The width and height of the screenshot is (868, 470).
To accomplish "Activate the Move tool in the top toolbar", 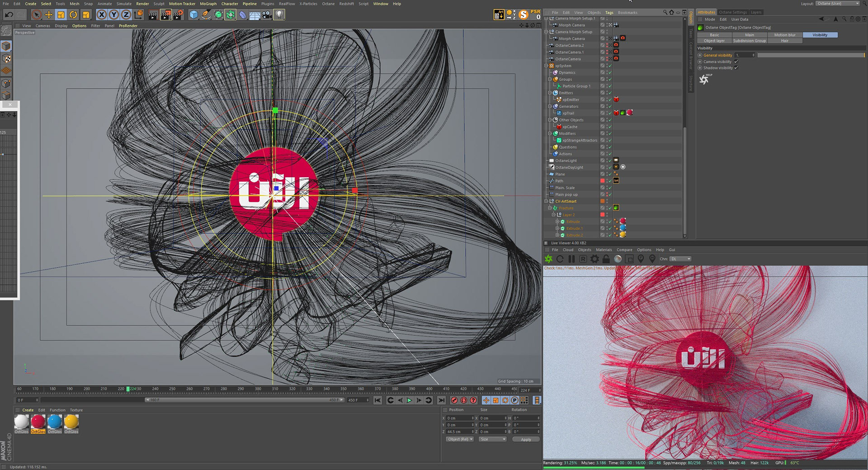I will click(x=49, y=15).
